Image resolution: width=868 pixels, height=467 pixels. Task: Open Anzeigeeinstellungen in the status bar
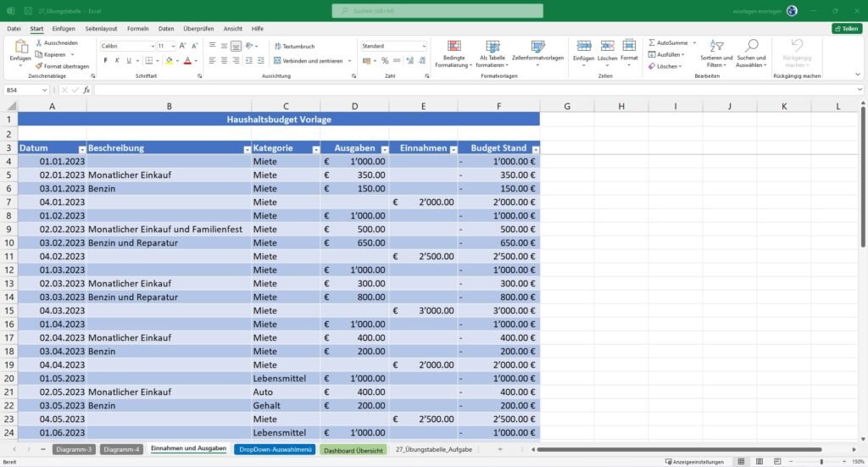click(694, 461)
